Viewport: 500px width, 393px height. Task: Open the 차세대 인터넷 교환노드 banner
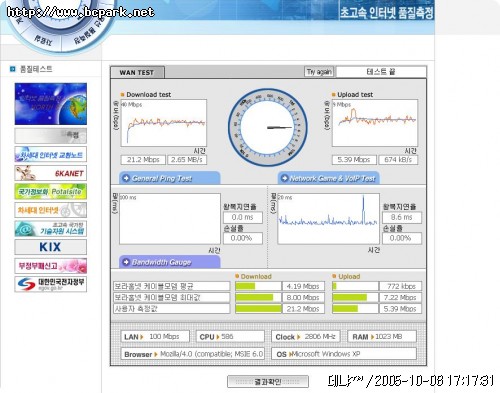click(51, 154)
